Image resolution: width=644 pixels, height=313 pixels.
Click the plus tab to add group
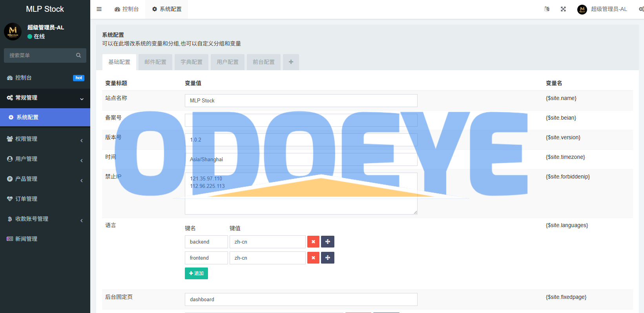coord(291,62)
